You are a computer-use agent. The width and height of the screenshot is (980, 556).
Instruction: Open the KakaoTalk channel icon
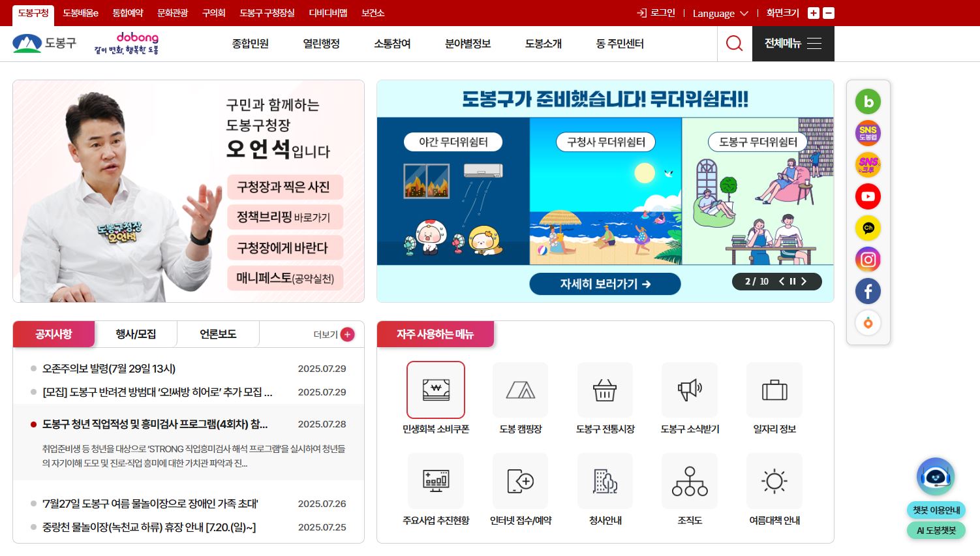(868, 228)
